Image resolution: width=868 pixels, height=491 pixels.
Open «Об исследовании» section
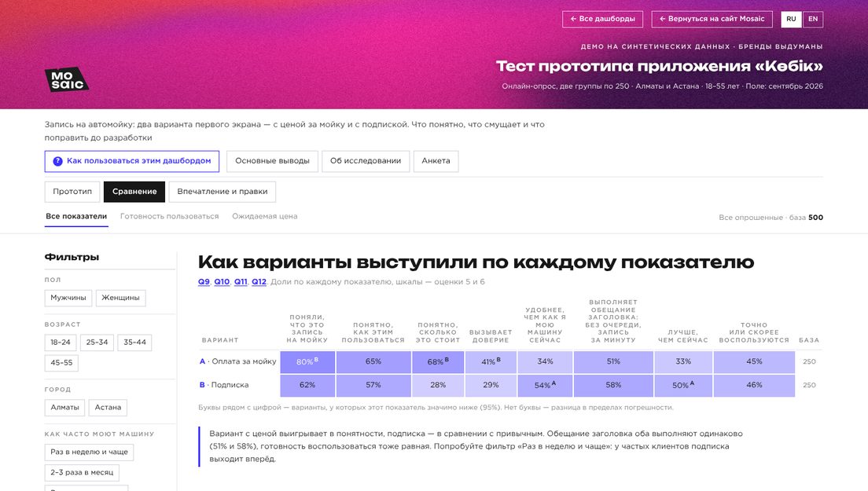tap(366, 162)
